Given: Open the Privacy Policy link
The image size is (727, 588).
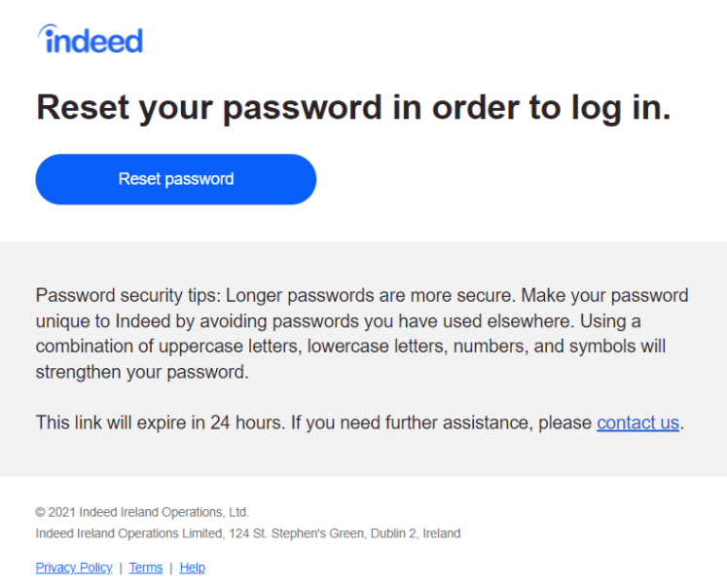Looking at the screenshot, I should (74, 568).
